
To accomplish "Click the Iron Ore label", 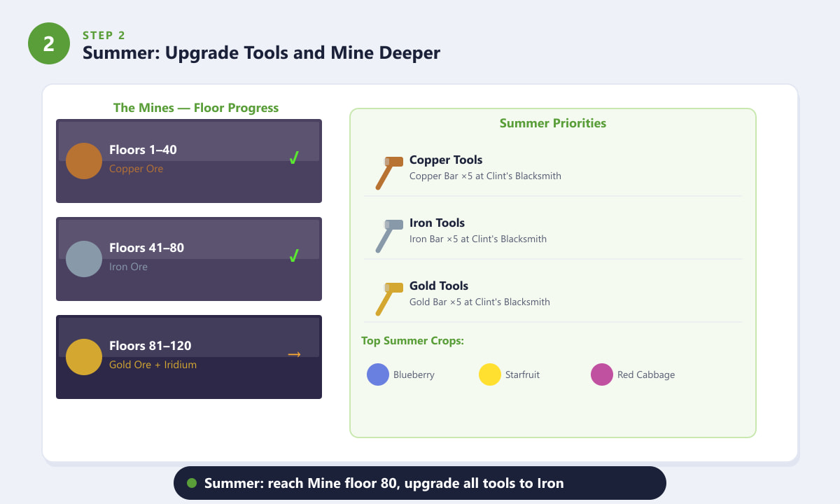I will click(128, 267).
